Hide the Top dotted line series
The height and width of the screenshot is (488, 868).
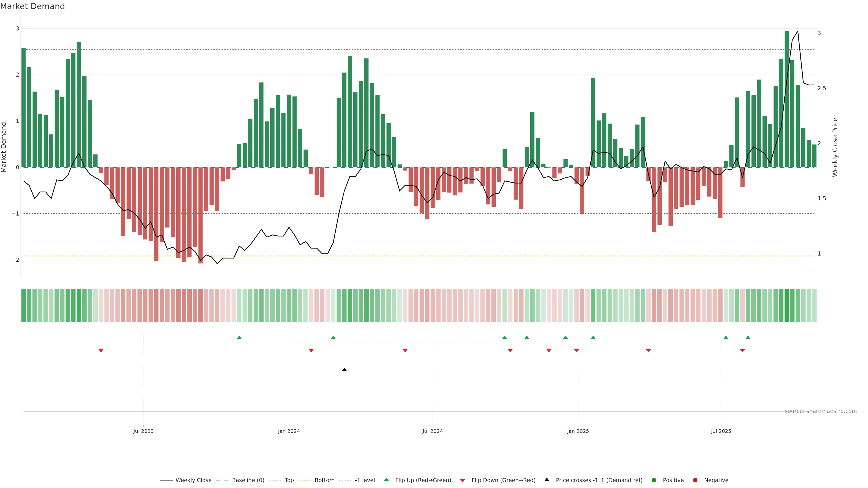289,480
